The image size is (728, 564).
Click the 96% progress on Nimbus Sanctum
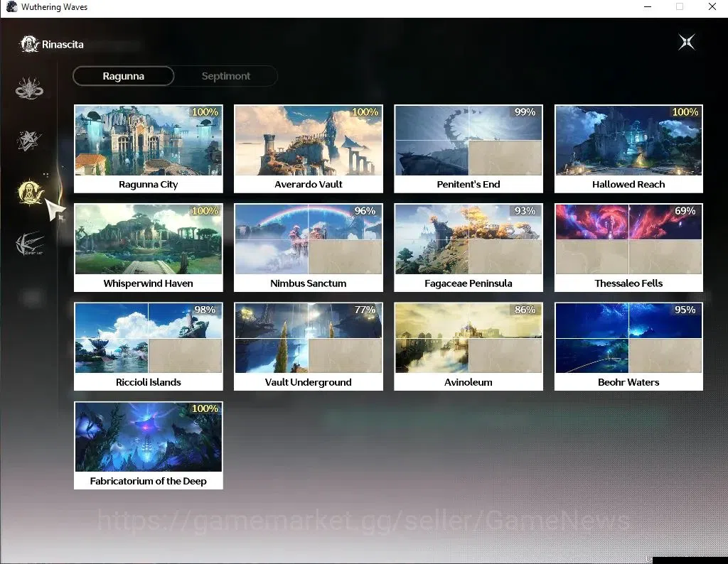[365, 211]
